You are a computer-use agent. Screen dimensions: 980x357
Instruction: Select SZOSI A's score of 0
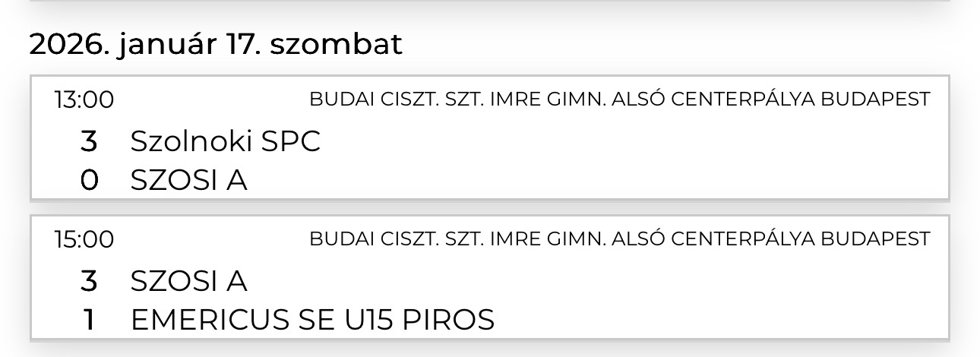89,180
